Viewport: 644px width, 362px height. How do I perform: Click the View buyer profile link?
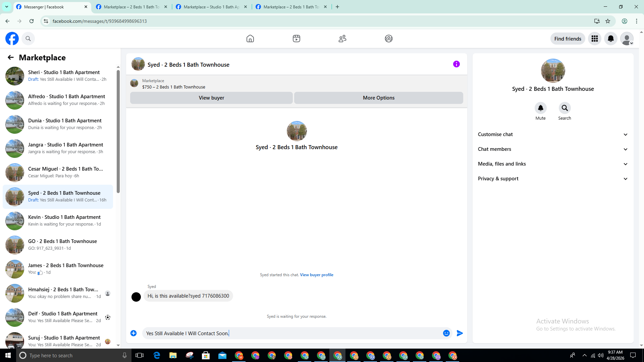[316, 275]
